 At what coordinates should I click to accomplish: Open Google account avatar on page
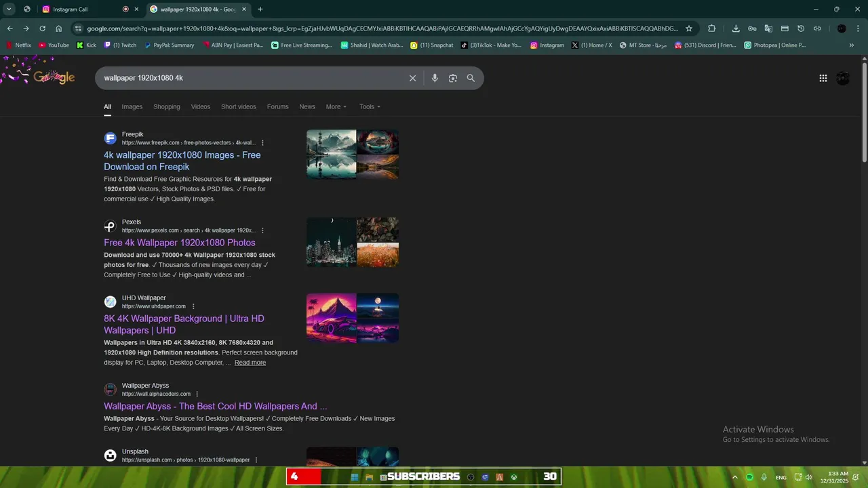[843, 78]
